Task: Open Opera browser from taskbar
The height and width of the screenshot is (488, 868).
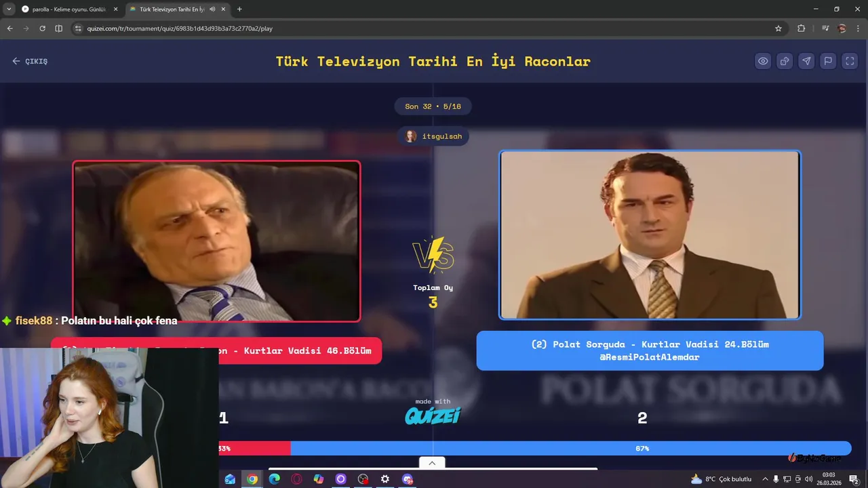Action: (296, 479)
